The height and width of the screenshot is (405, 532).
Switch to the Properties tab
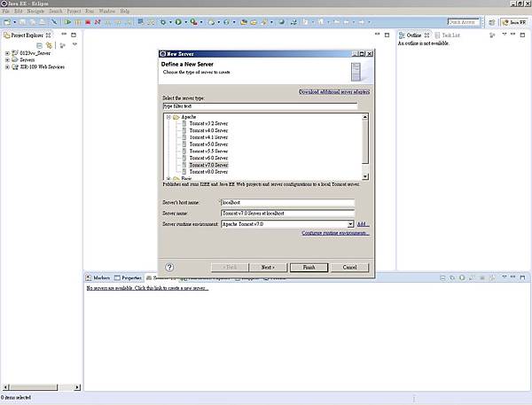(x=128, y=277)
